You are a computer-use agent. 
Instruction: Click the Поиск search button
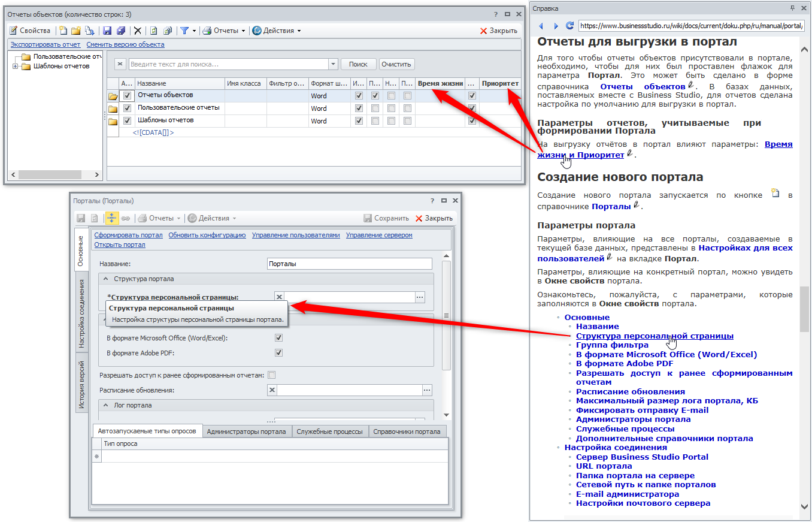pos(358,64)
